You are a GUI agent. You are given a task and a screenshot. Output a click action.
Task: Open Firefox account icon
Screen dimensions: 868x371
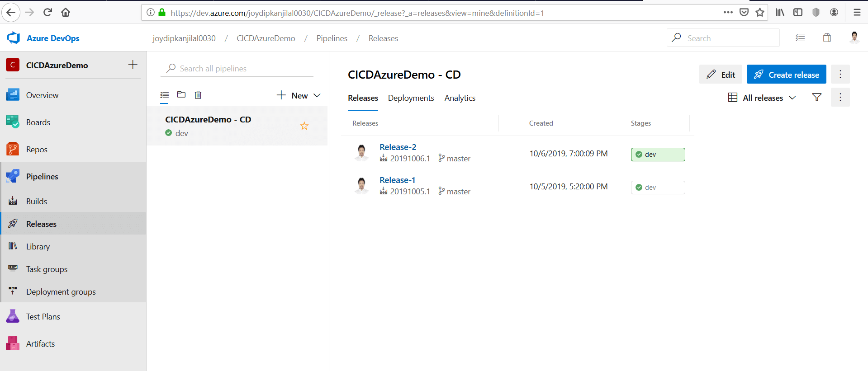pos(834,12)
